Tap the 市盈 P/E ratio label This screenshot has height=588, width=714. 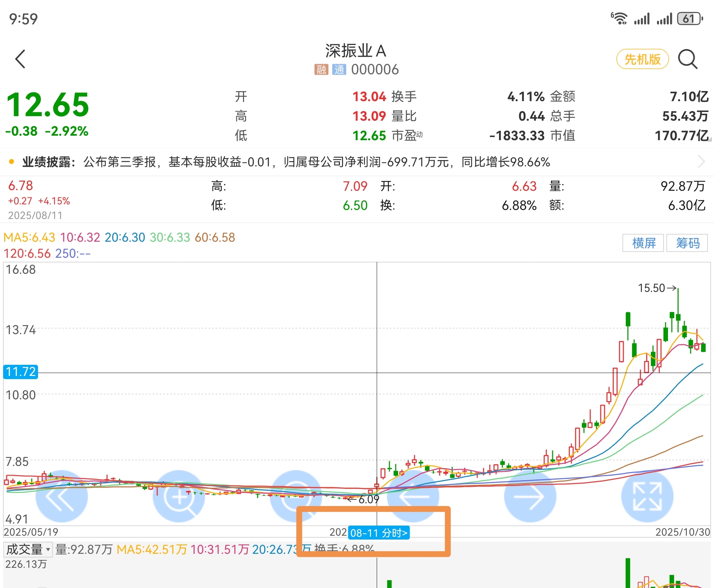[x=407, y=135]
